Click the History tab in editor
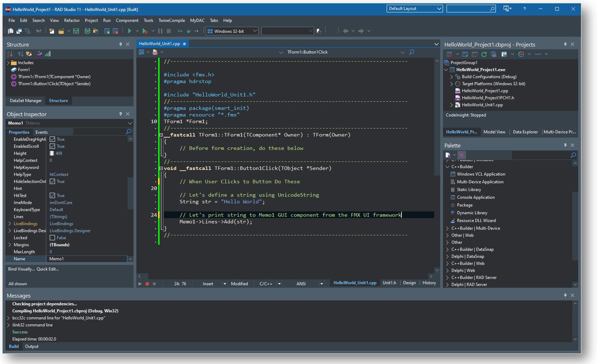Viewport: 597px width, 364px height. pyautogui.click(x=429, y=283)
